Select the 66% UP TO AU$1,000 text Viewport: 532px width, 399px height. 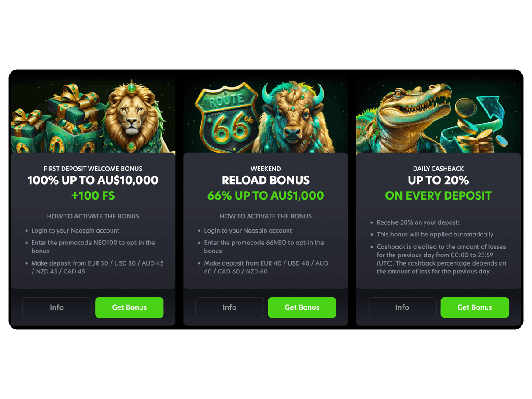click(266, 196)
